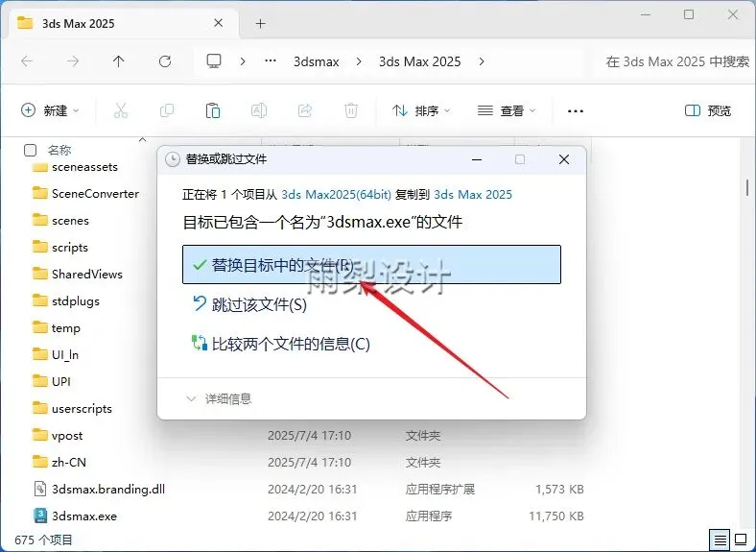Click the copy icon in toolbar
Screen dimensions: 756x552
(167, 111)
